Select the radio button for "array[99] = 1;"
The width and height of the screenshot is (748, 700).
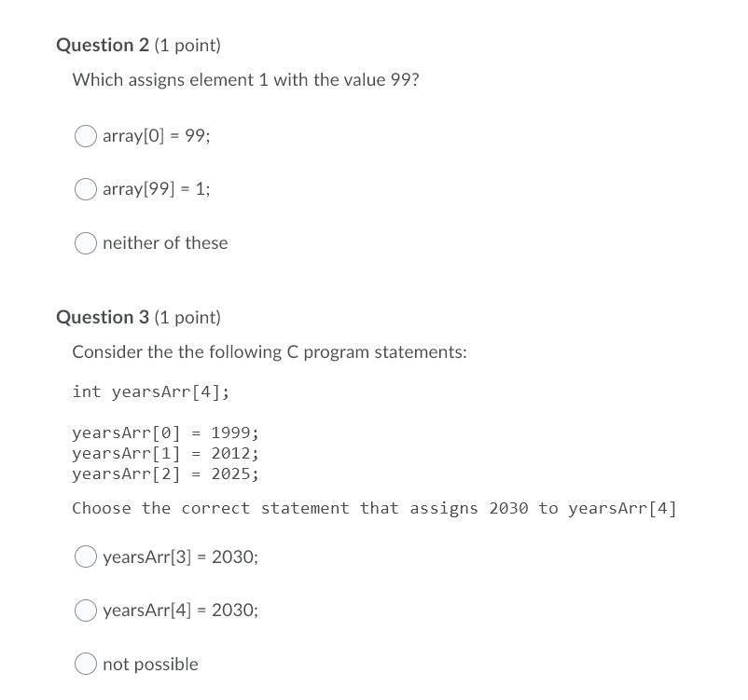click(85, 189)
